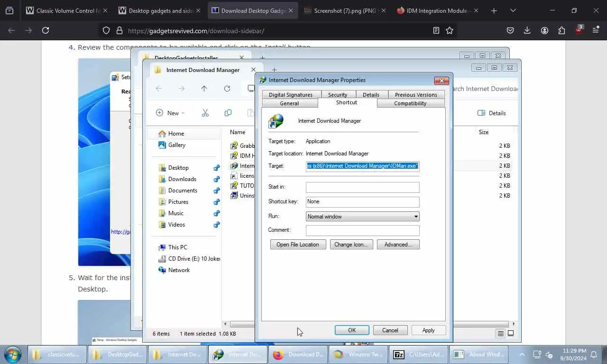The width and height of the screenshot is (607, 364).
Task: Select Home in Explorer navigation pane
Action: (x=184, y=134)
